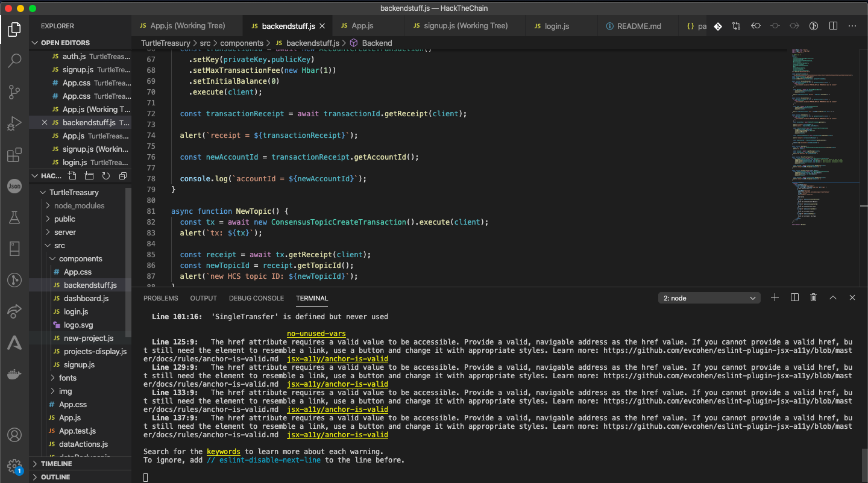Viewport: 868px width, 483px height.
Task: Click the Run and Debug icon
Action: (14, 124)
